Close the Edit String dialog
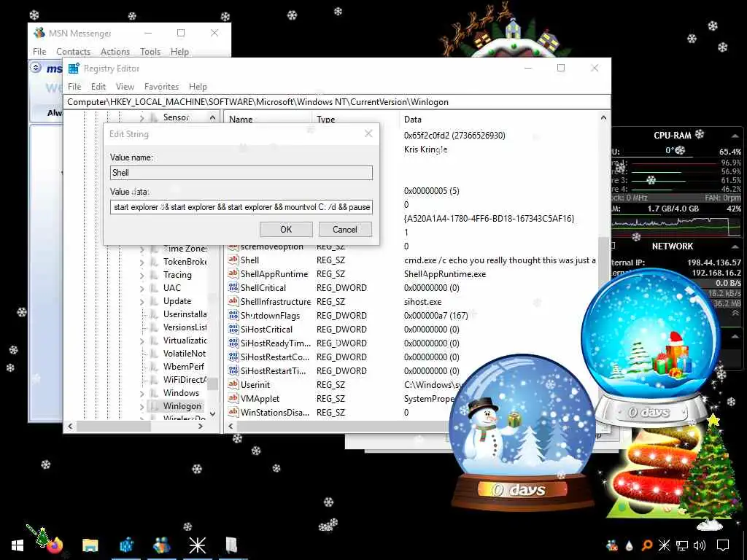Viewport: 747px width, 560px height. 368,134
